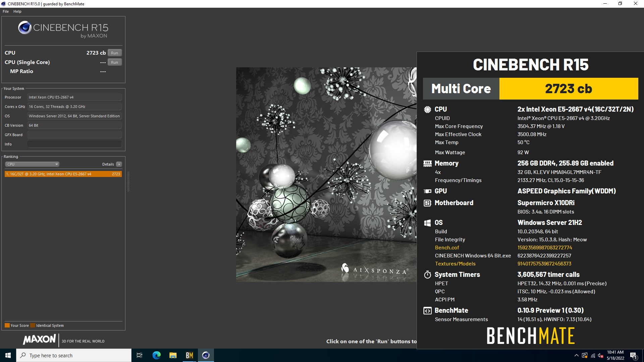
Task: Click the ASPEED Graphics Family(WDDM) value
Action: (x=567, y=191)
